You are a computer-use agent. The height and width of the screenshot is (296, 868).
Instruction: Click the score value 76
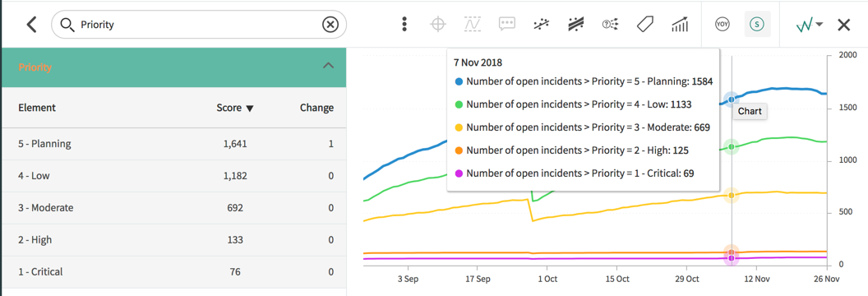(x=235, y=271)
